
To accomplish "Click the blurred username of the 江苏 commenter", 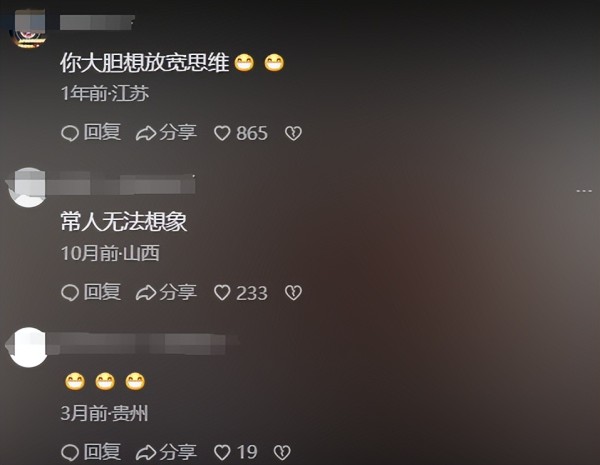I will (x=97, y=23).
